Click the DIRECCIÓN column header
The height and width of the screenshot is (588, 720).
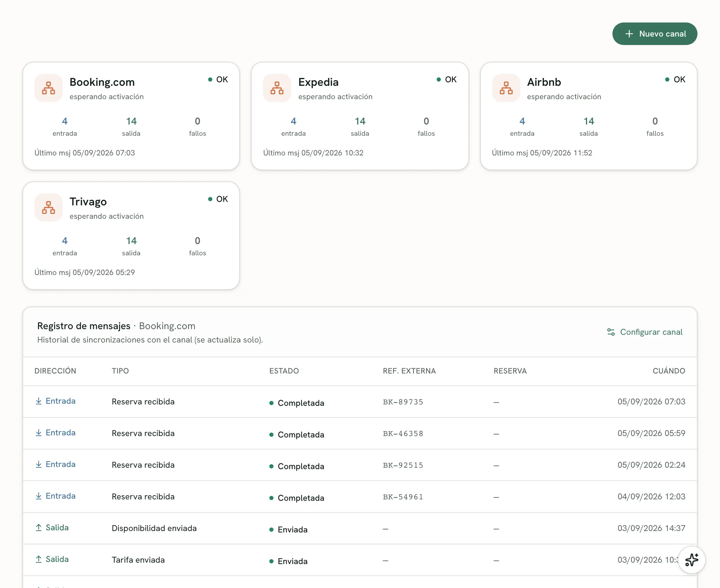coord(55,371)
